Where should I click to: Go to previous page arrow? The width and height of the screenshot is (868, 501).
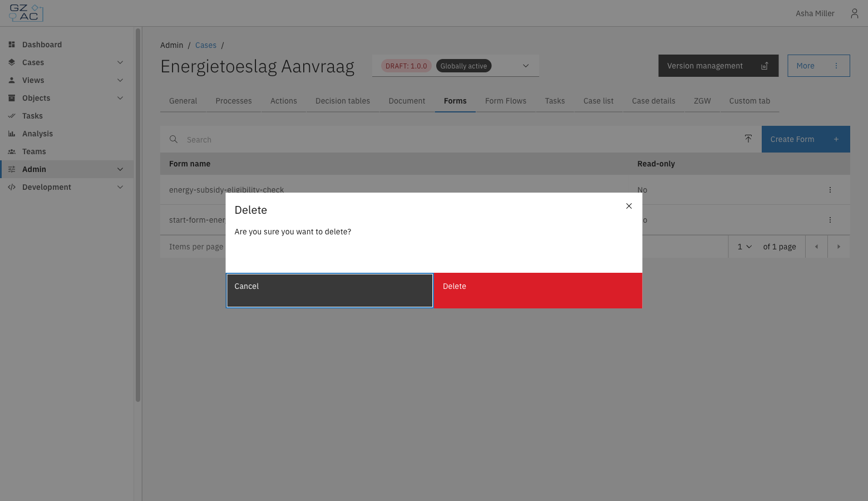pyautogui.click(x=817, y=247)
